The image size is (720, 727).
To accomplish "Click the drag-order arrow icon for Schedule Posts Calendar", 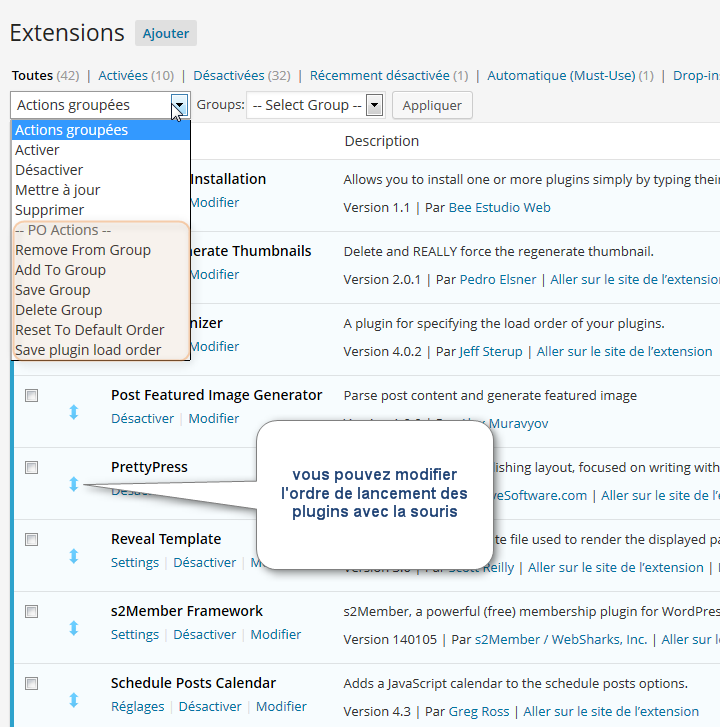I will [x=74, y=700].
